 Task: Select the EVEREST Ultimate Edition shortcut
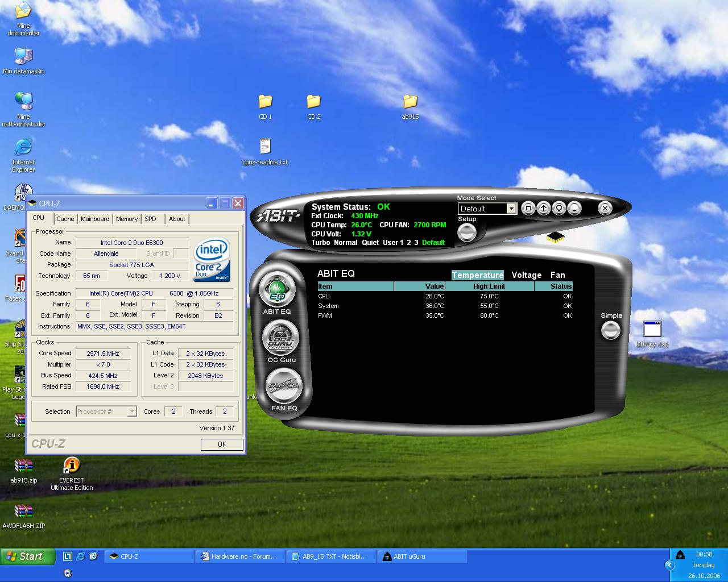[71, 473]
